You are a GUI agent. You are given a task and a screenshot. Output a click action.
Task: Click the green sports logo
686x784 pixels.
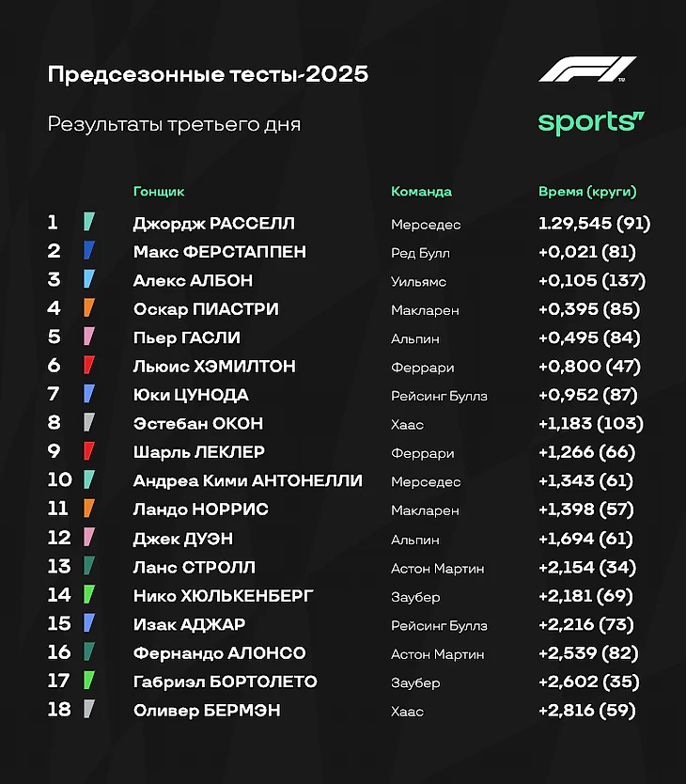pos(591,122)
